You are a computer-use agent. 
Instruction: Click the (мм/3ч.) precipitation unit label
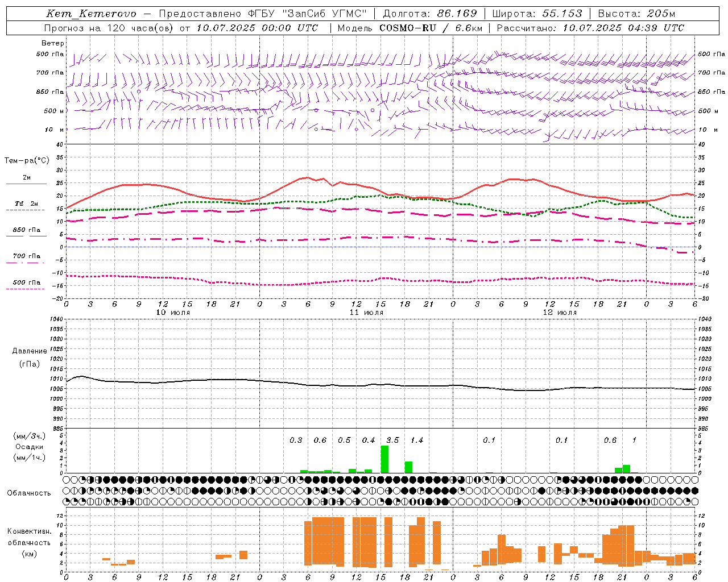(29, 436)
